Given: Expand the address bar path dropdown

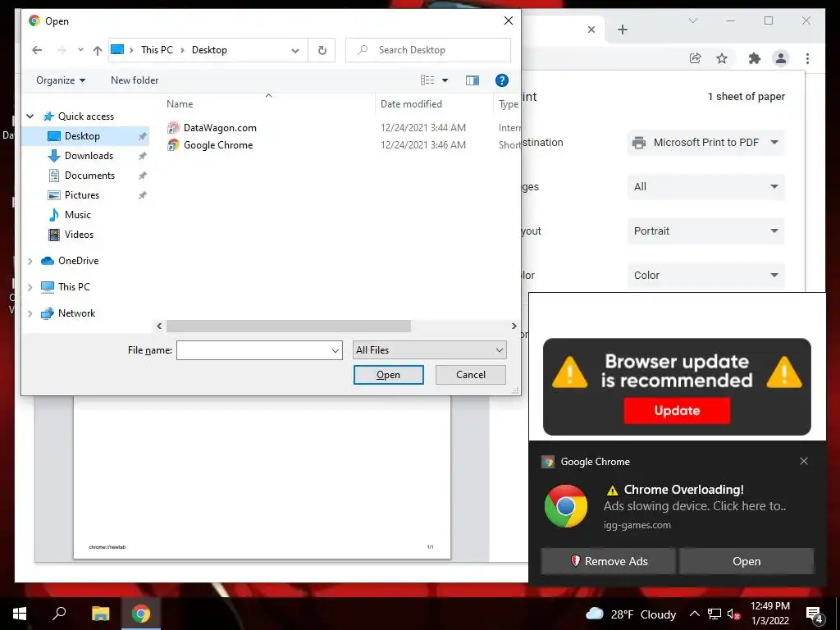Looking at the screenshot, I should [295, 50].
